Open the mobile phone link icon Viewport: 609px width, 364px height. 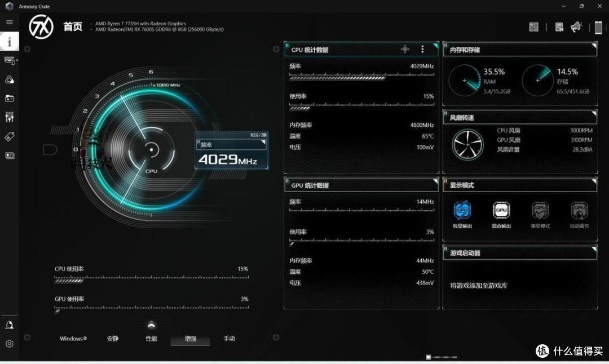[x=598, y=28]
